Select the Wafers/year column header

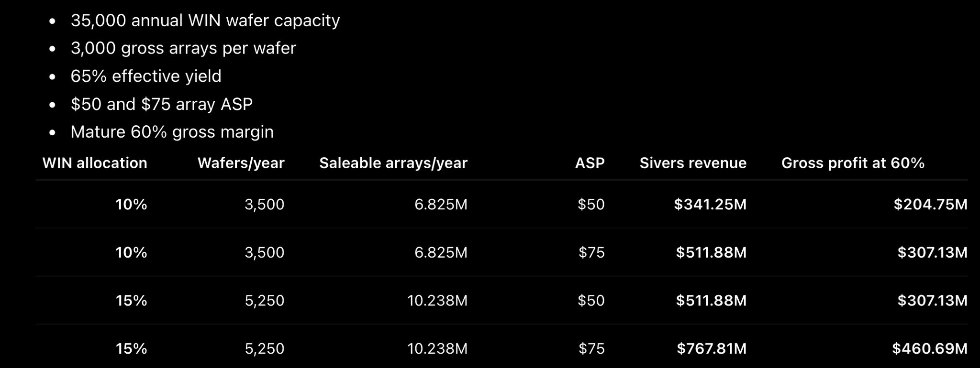point(241,163)
